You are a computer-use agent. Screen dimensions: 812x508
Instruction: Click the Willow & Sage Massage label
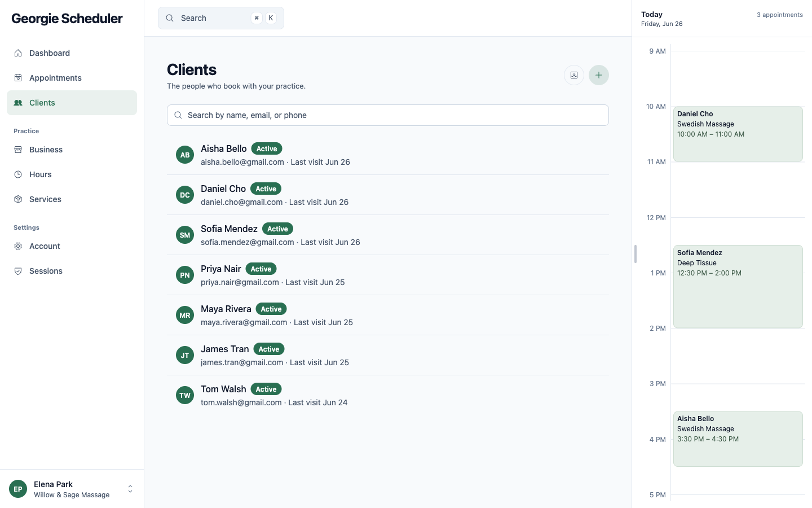[72, 495]
